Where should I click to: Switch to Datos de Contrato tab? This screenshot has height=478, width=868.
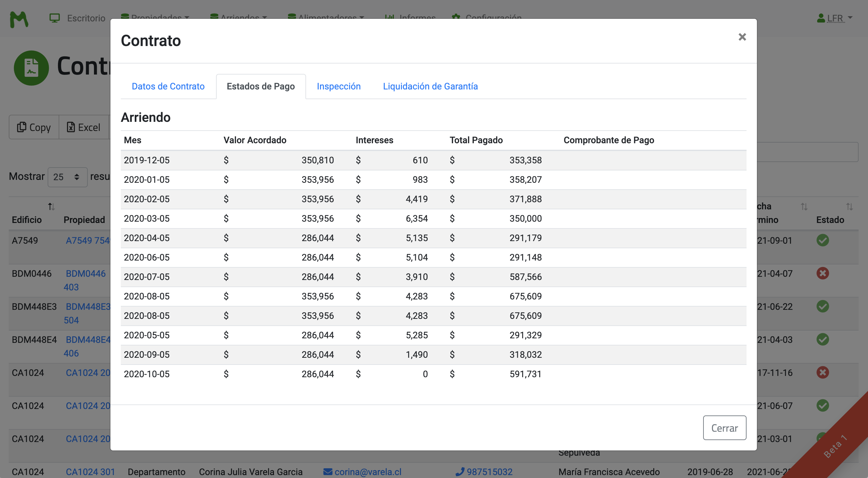coord(168,86)
